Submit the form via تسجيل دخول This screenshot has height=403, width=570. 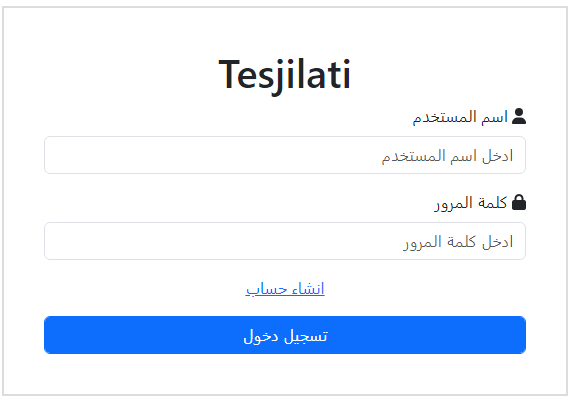(285, 335)
